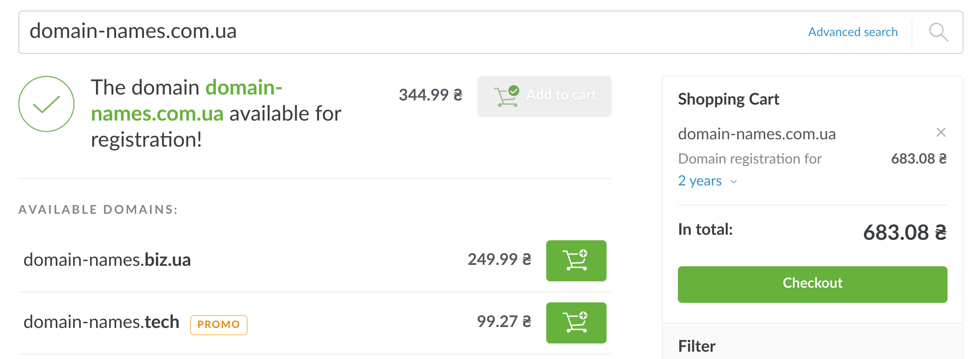Viewport: 980px width, 359px height.
Task: Select the domain-names.tech result name
Action: tap(101, 322)
